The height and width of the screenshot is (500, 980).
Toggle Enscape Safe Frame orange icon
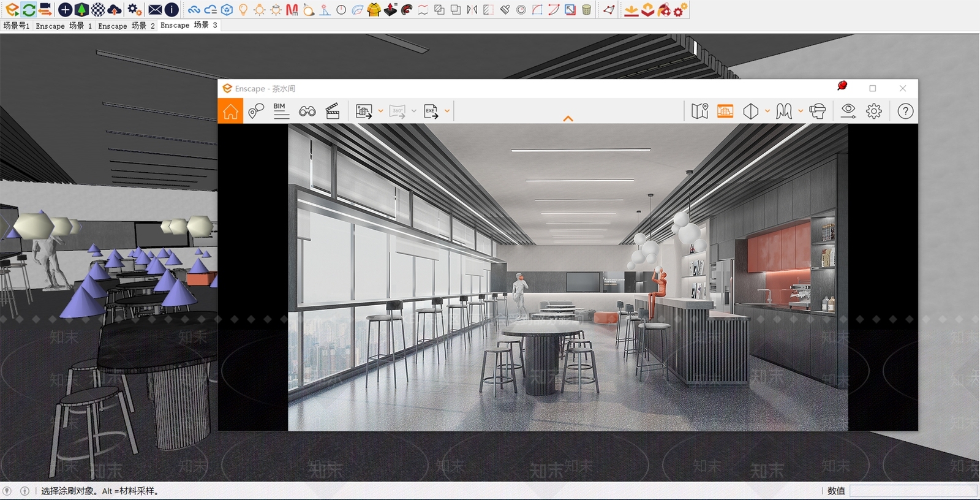click(725, 111)
